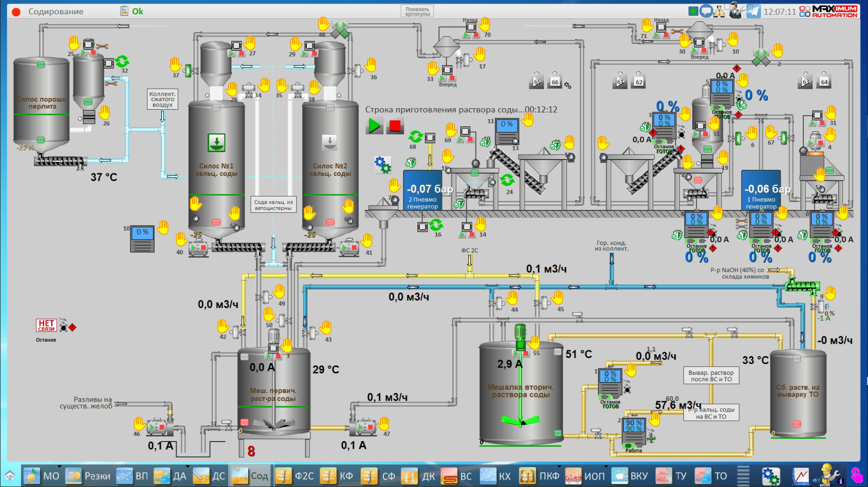The image size is (868, 487).
Task: Click the green plus icon in top bar
Action: pyautogui.click(x=693, y=11)
